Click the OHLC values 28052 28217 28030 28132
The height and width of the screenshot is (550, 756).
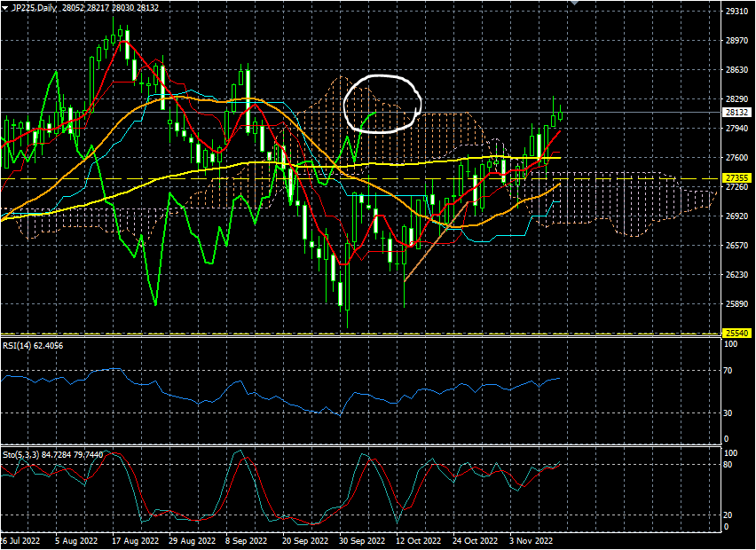[111, 8]
